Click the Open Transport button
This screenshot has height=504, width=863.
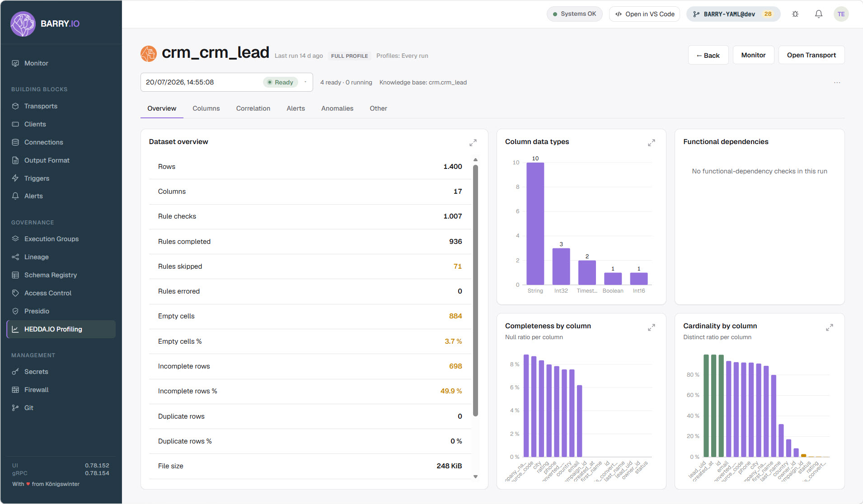pos(811,55)
